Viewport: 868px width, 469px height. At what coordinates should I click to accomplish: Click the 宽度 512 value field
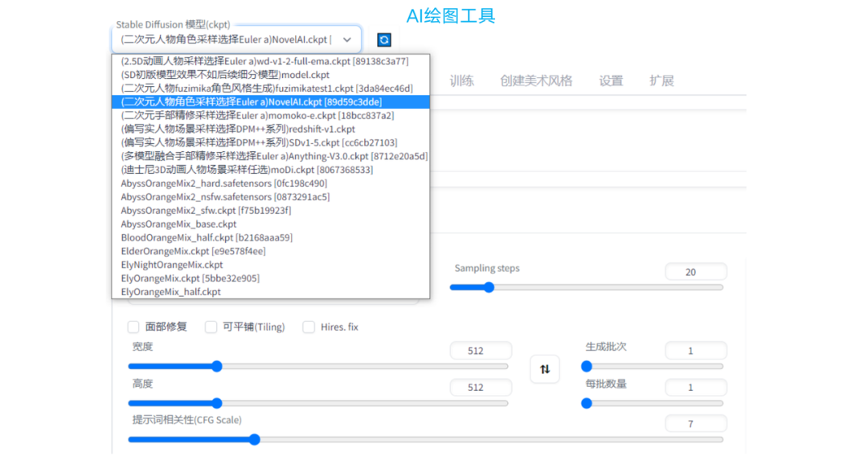click(481, 351)
